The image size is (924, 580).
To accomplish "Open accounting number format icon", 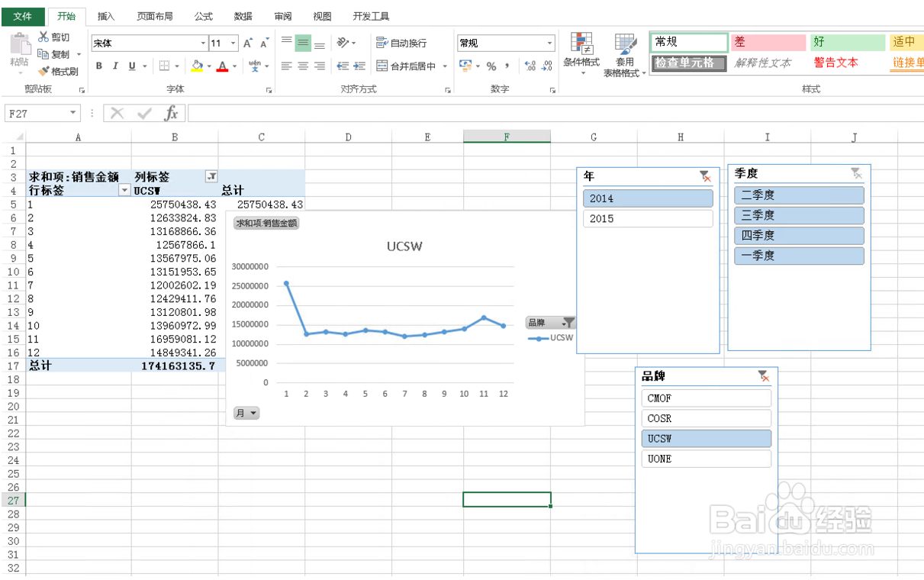I will (465, 66).
